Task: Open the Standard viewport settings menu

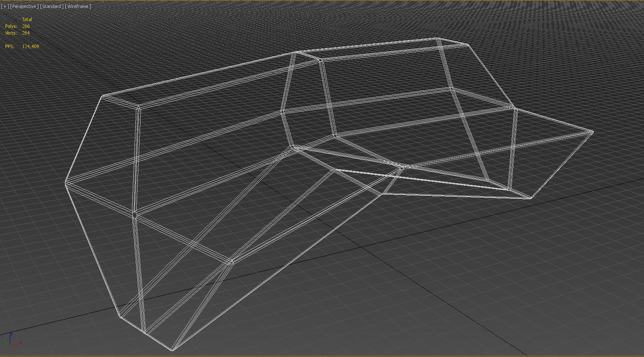Action: [51, 6]
